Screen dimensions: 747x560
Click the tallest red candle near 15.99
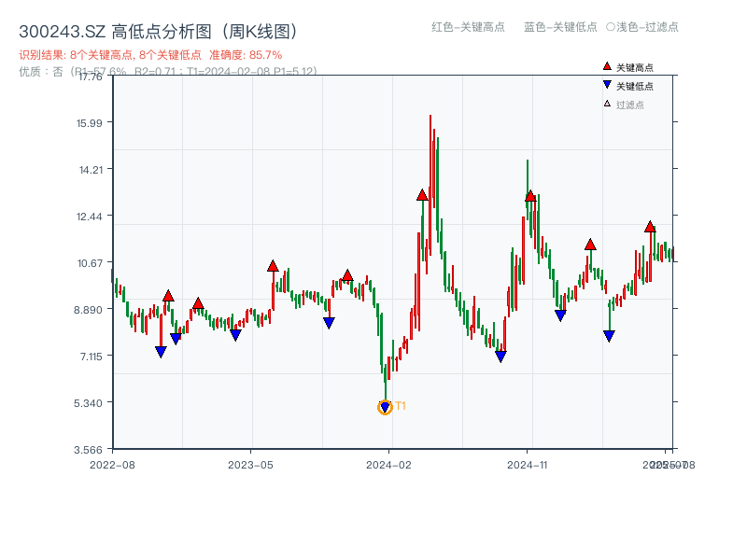click(430, 185)
